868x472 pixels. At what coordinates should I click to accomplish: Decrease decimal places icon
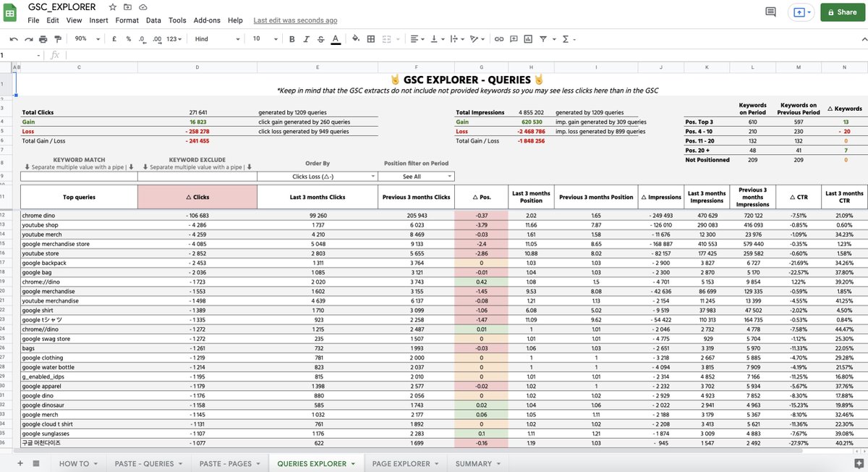tap(142, 39)
